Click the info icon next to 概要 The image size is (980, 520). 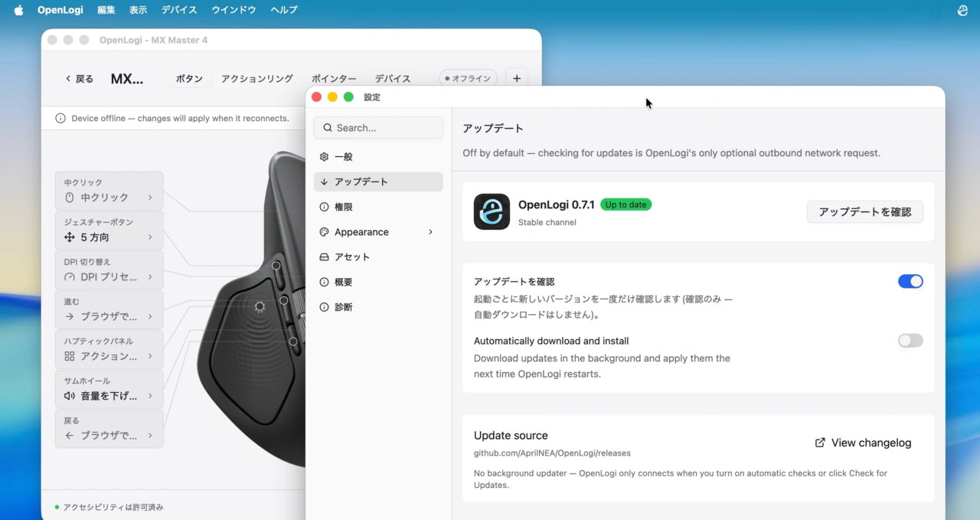(324, 282)
